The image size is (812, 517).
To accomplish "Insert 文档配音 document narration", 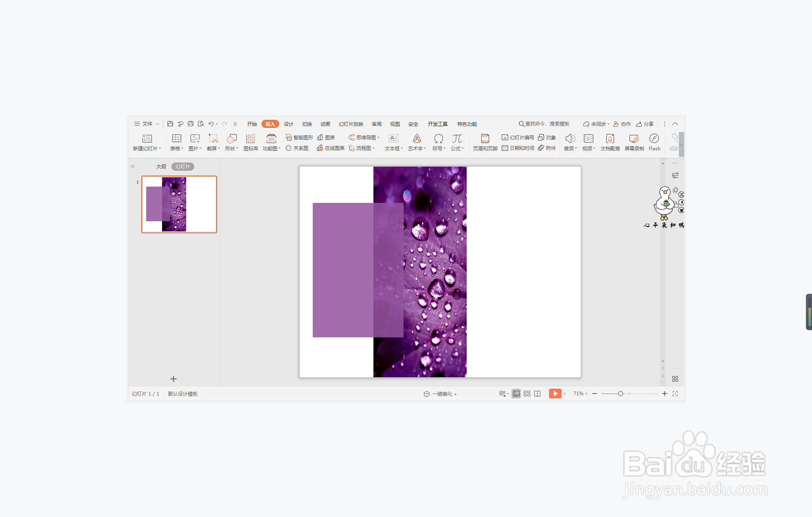I will [610, 142].
